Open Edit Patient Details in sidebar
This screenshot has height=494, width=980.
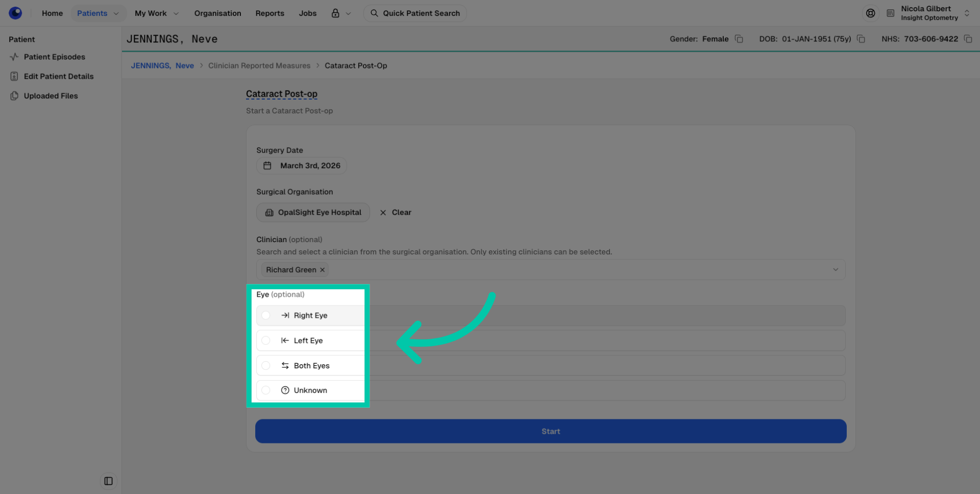tap(59, 76)
